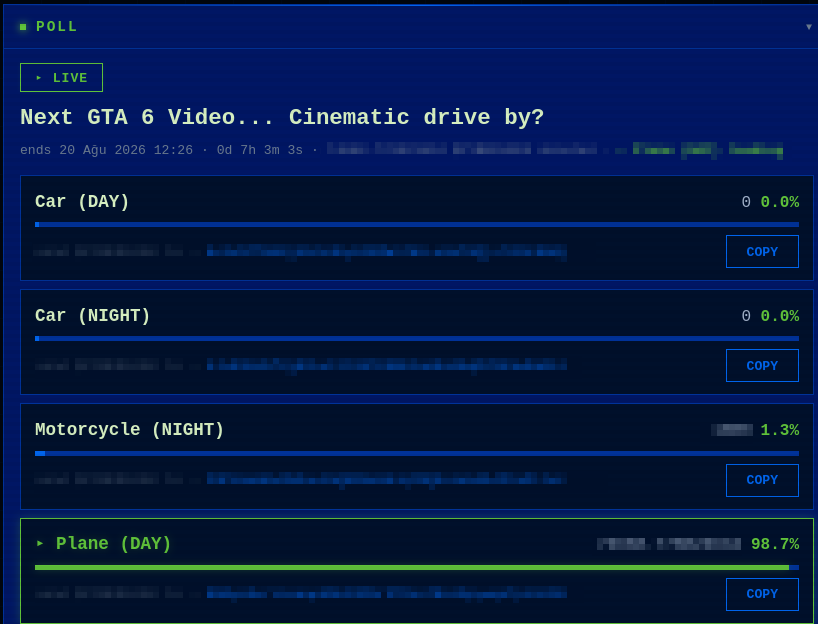818x624 pixels.
Task: Click the Car (NIGHT) progress bar
Action: click(417, 339)
